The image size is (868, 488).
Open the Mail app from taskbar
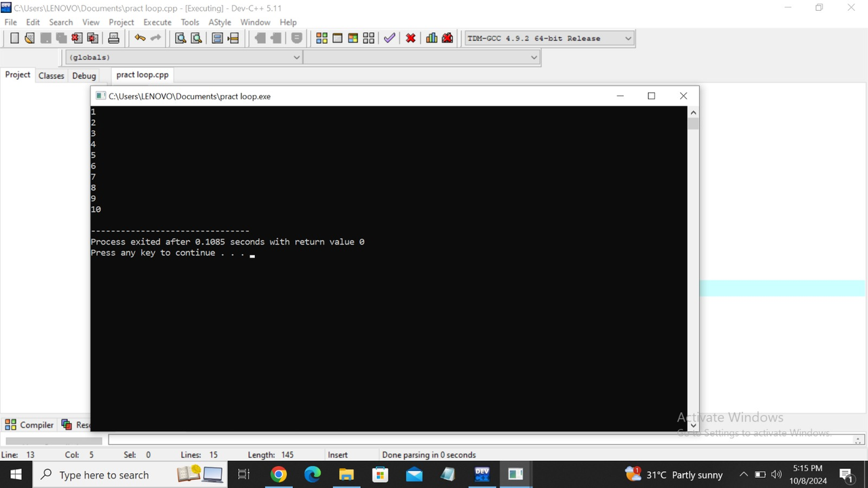(414, 474)
